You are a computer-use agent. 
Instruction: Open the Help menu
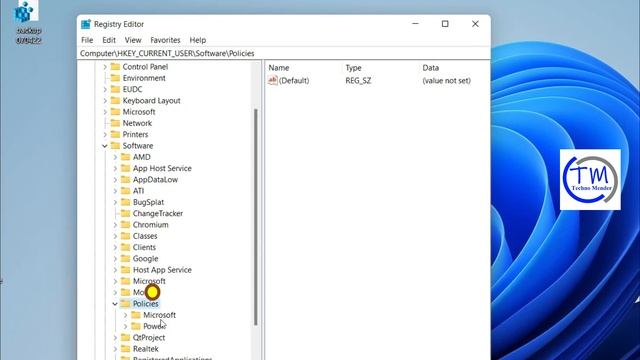click(198, 40)
